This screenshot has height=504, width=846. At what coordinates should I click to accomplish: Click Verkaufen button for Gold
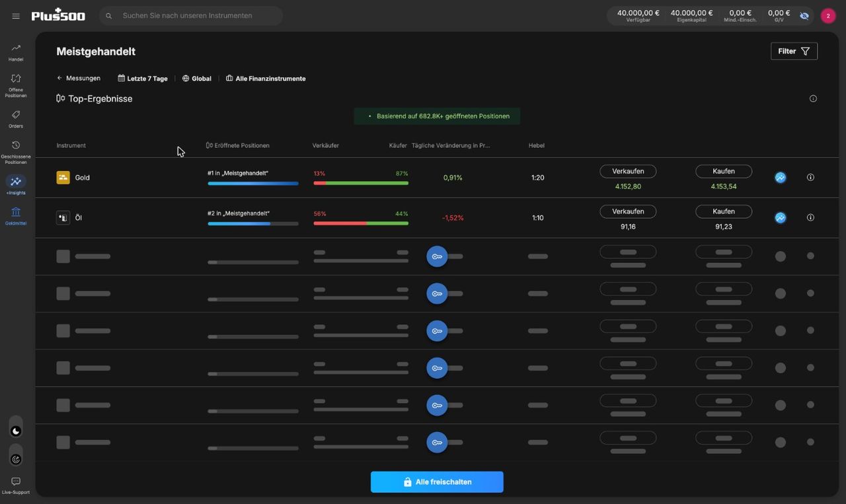click(628, 171)
